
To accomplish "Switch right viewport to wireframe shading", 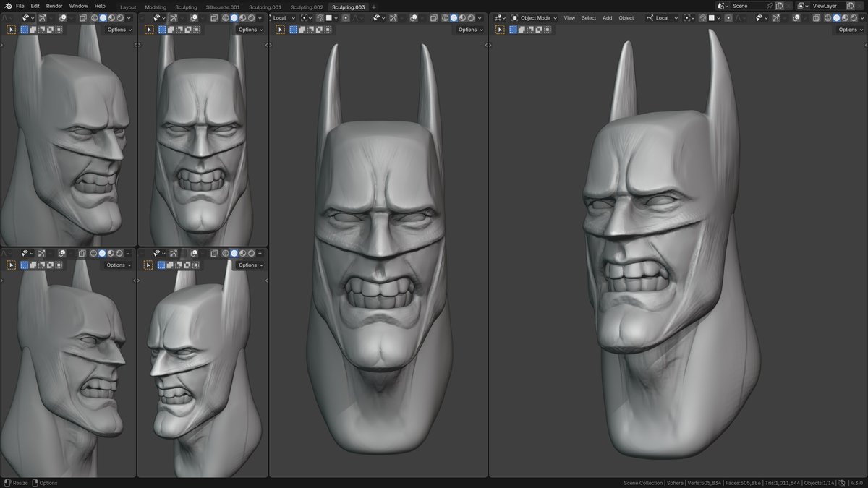I will click(827, 18).
